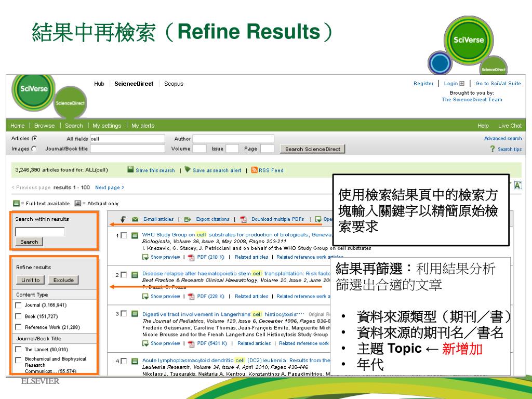Click the E-mail articles envelope icon
The image size is (532, 399).
coord(135,219)
